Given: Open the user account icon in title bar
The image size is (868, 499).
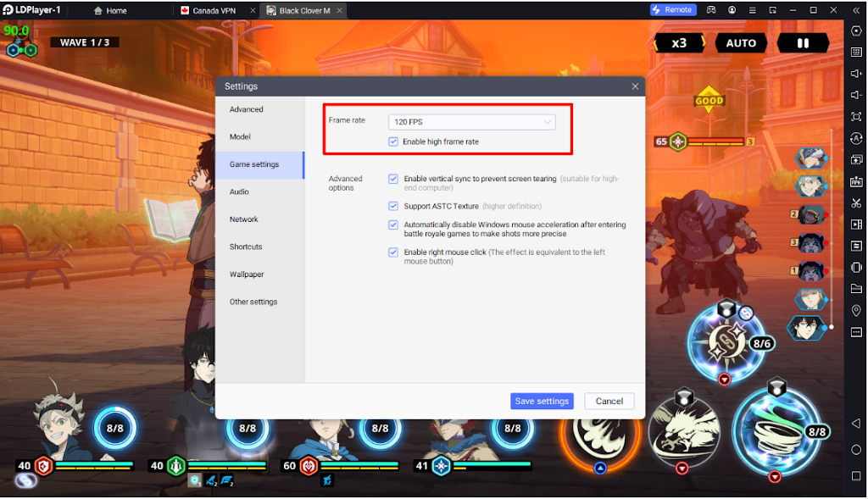Looking at the screenshot, I should pyautogui.click(x=732, y=10).
